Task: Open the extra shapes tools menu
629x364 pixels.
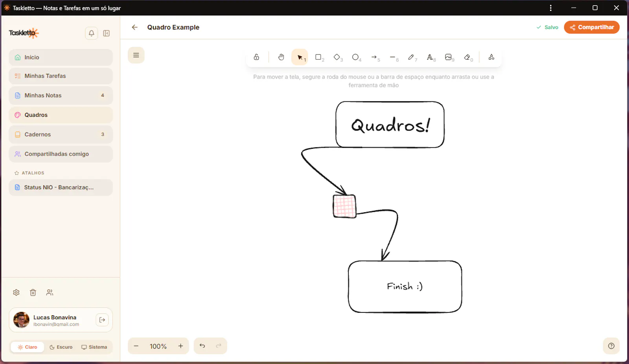Action: tap(491, 57)
